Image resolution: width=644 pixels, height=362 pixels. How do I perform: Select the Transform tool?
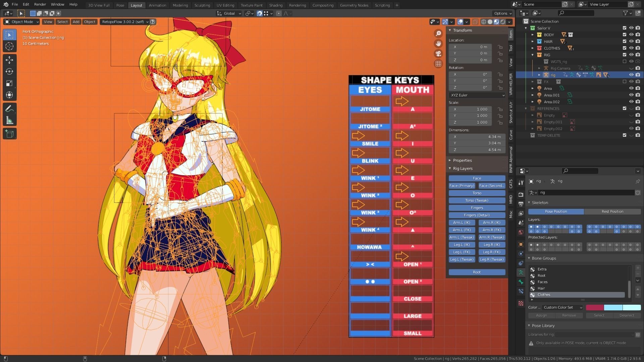tap(9, 95)
